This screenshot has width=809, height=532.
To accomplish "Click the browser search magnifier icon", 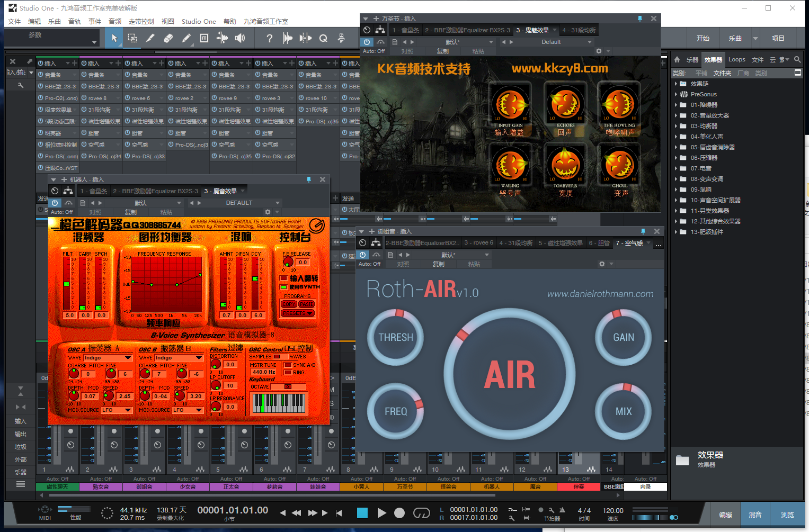I will [x=797, y=60].
